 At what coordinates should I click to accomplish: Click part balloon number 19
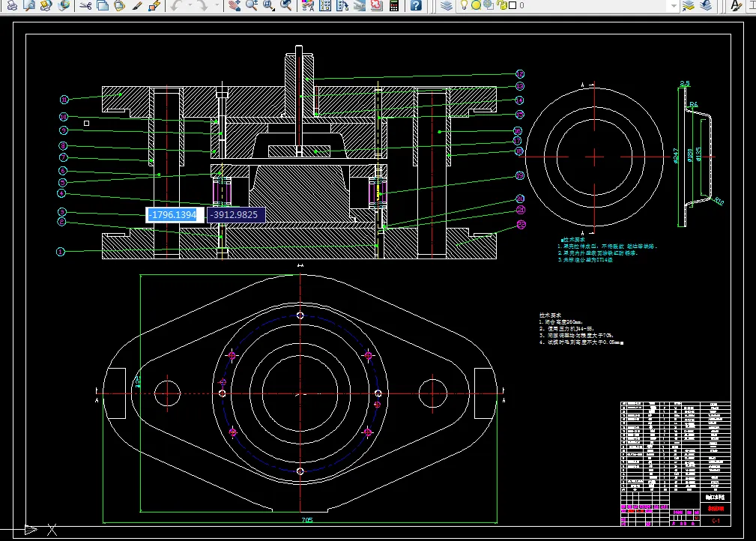tap(520, 175)
